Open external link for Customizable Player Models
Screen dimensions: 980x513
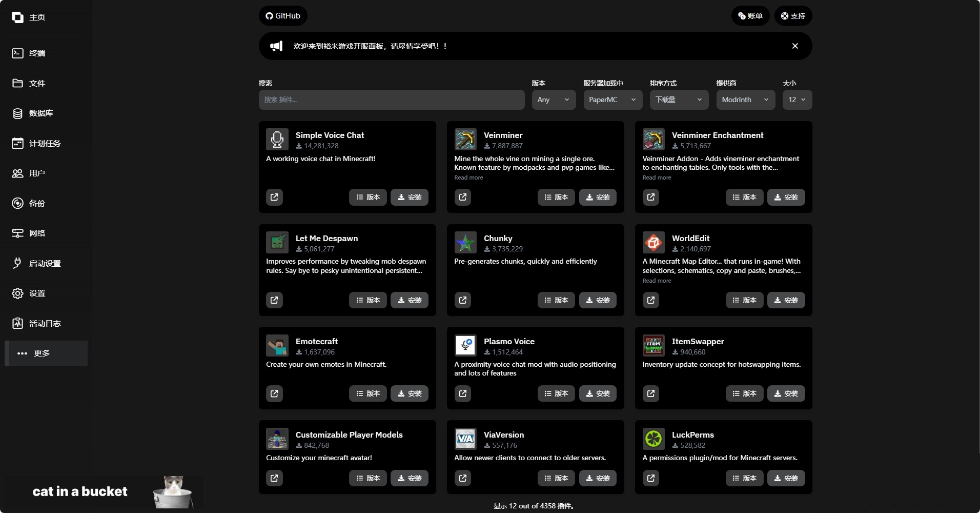pos(274,478)
